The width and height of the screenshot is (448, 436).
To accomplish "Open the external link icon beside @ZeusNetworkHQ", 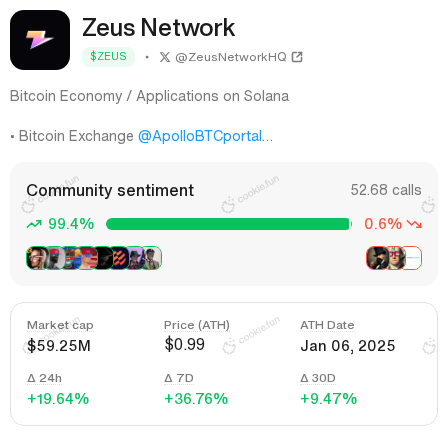I will coord(297,57).
